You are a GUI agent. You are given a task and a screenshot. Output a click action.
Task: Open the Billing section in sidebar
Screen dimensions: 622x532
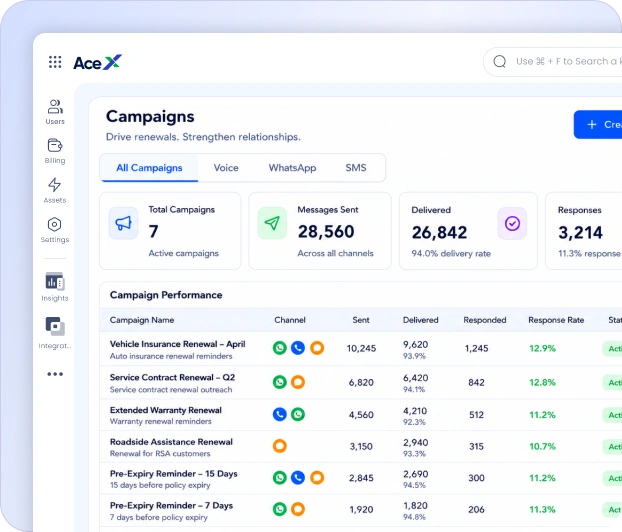click(55, 151)
